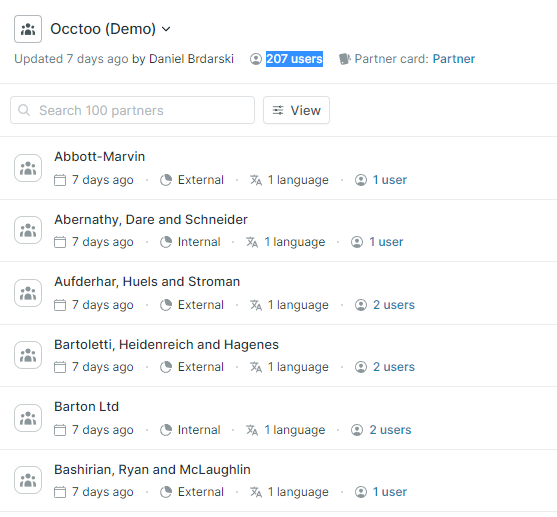Screen dimensions: 557x517
Task: Open Aufderhar, Huels and Stroman's 2 users link
Action: tap(394, 305)
